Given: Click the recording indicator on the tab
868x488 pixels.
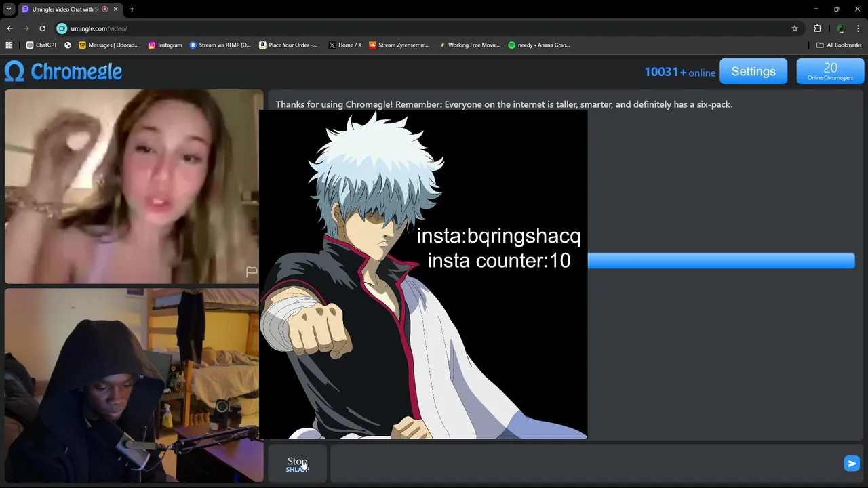Looking at the screenshot, I should [104, 9].
